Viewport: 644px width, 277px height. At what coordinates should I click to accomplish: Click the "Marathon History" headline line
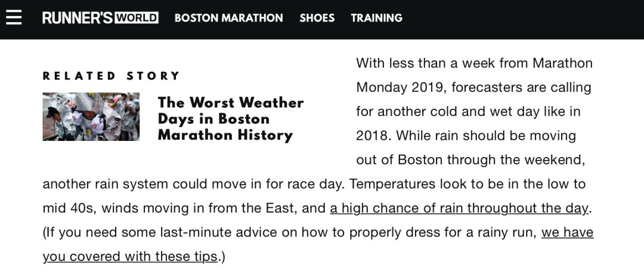point(225,135)
